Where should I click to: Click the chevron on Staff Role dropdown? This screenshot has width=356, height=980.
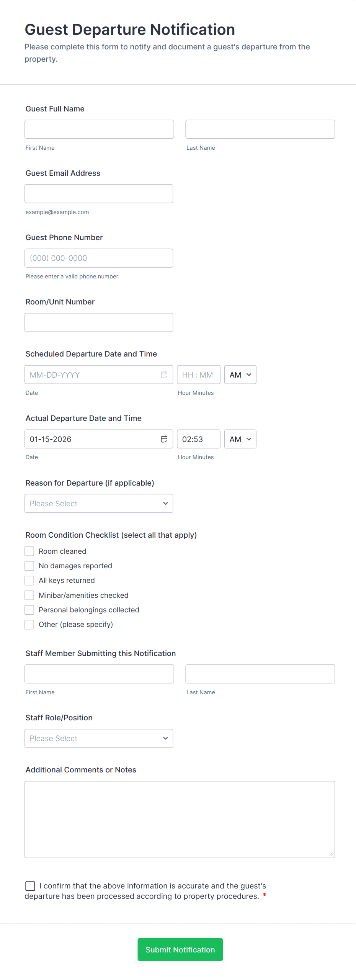(165, 738)
